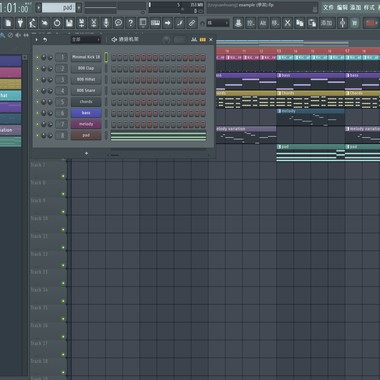
Task: Activate first step of 808 Hihat row
Action: click(114, 80)
